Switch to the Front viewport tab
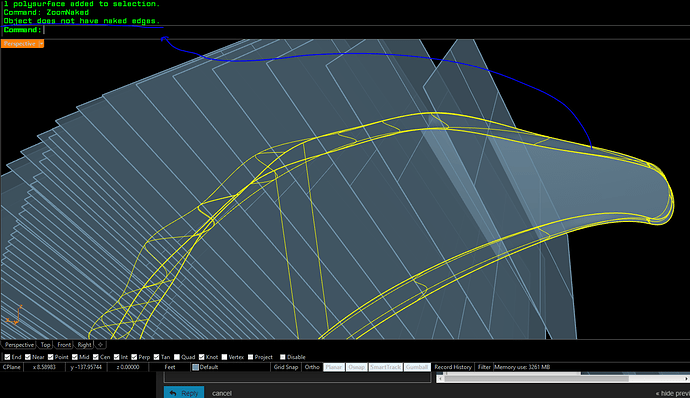Viewport: 690px width, 398px height. [64, 345]
